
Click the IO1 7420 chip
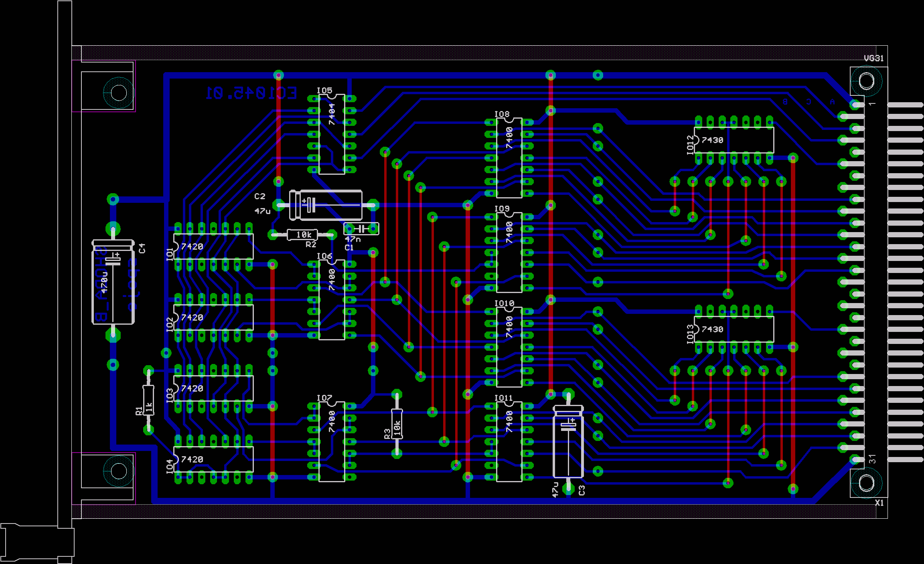click(x=213, y=247)
